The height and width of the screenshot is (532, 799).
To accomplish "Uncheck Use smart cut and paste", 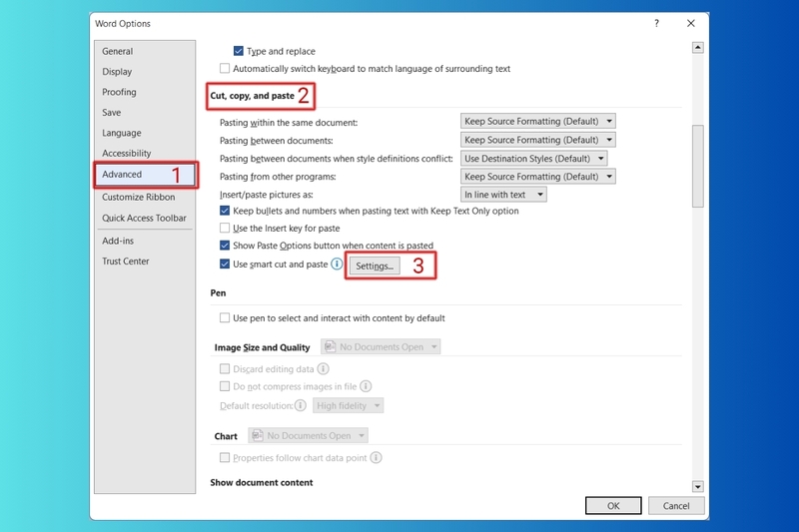I will tap(224, 264).
